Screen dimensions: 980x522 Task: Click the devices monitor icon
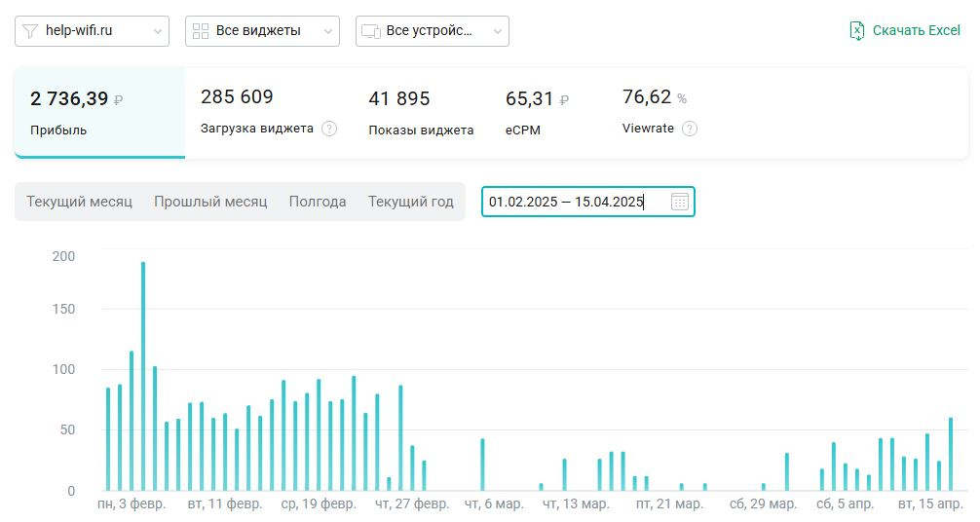371,32
